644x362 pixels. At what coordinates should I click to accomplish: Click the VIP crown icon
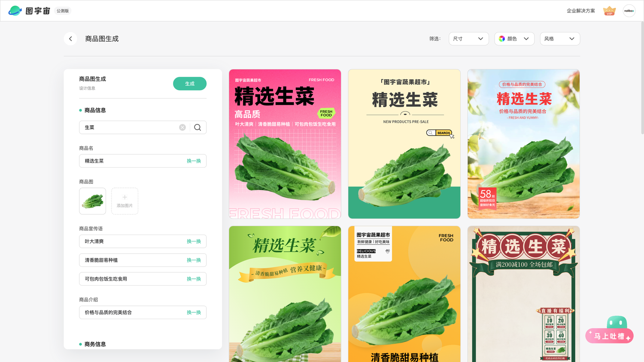[x=609, y=11]
